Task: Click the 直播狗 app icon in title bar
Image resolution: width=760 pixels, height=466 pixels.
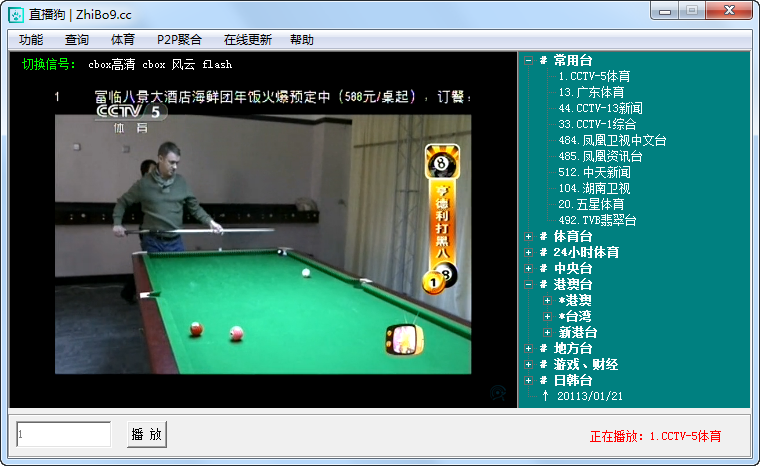Action: pyautogui.click(x=16, y=15)
